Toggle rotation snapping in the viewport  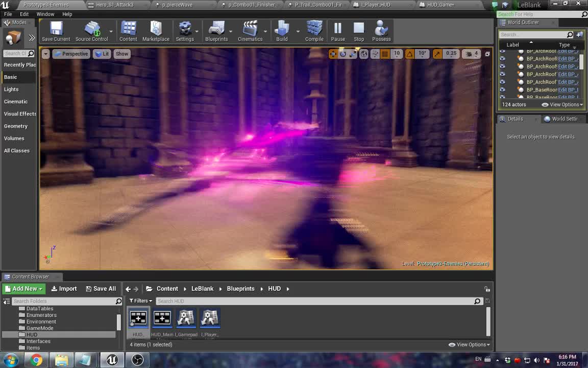pos(408,53)
